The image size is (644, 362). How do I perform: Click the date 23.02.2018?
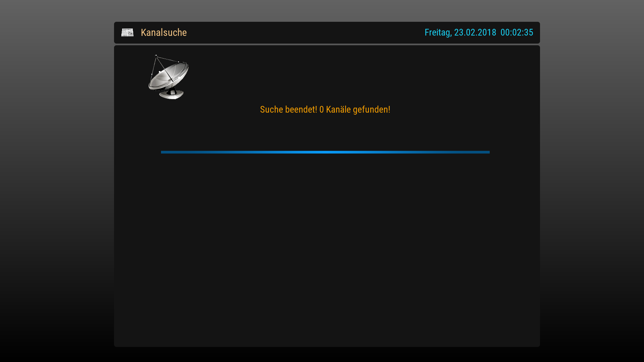[475, 33]
